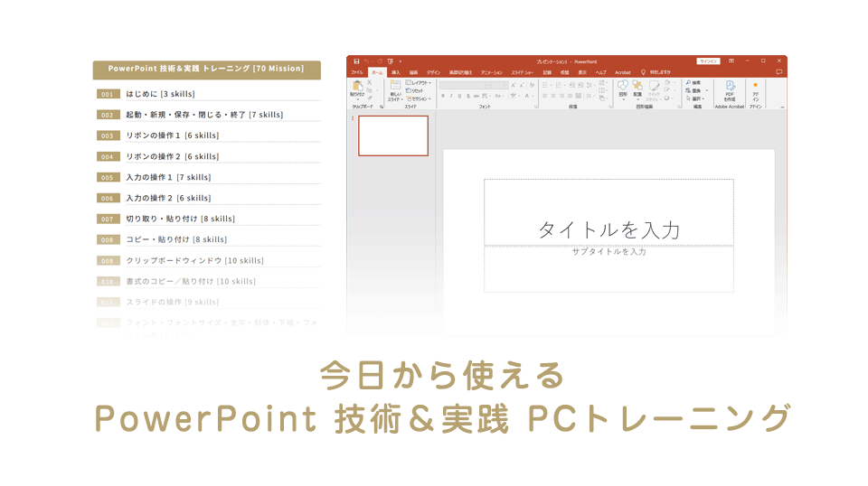Open the Customize Quick Access Toolbar arrow
The width and height of the screenshot is (868, 486).
pyautogui.click(x=401, y=61)
